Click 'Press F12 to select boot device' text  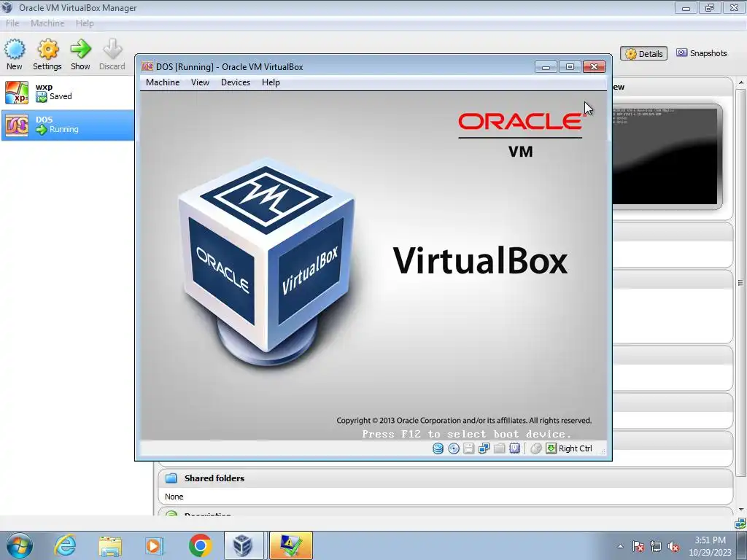pos(466,434)
